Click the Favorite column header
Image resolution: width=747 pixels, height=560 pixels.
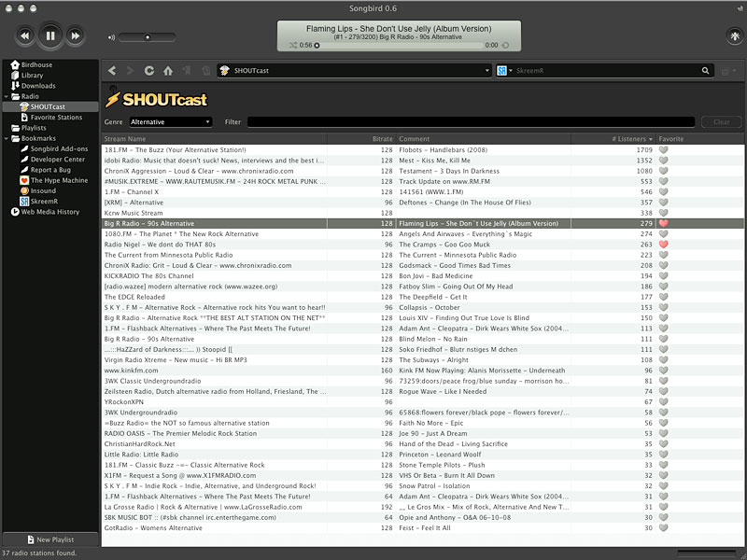[x=699, y=139]
